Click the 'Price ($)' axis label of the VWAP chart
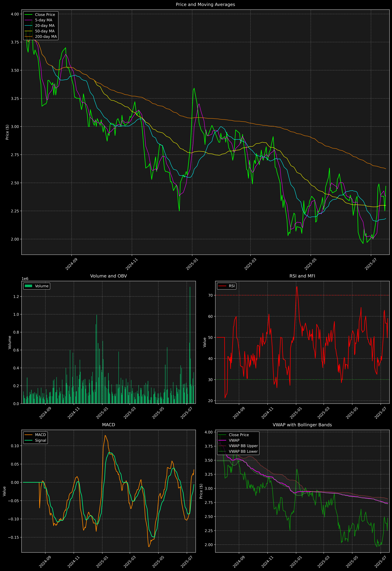 pyautogui.click(x=201, y=491)
